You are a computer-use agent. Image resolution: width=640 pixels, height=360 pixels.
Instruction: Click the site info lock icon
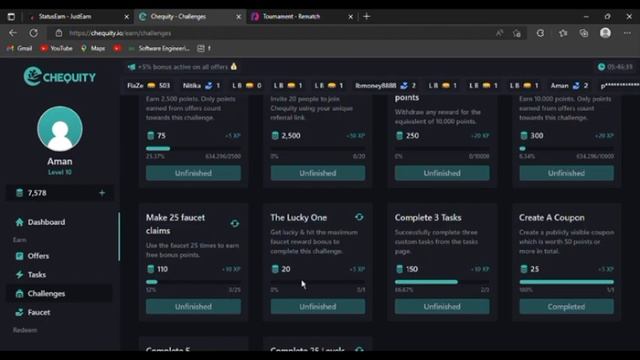point(59,33)
